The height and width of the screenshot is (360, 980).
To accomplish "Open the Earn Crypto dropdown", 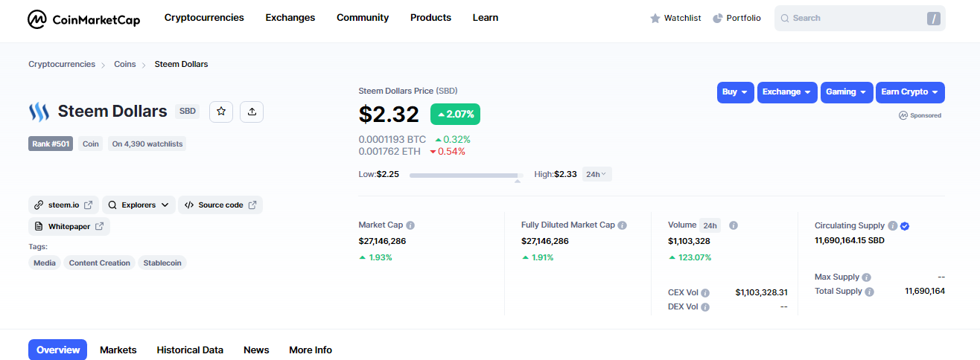I will 910,92.
